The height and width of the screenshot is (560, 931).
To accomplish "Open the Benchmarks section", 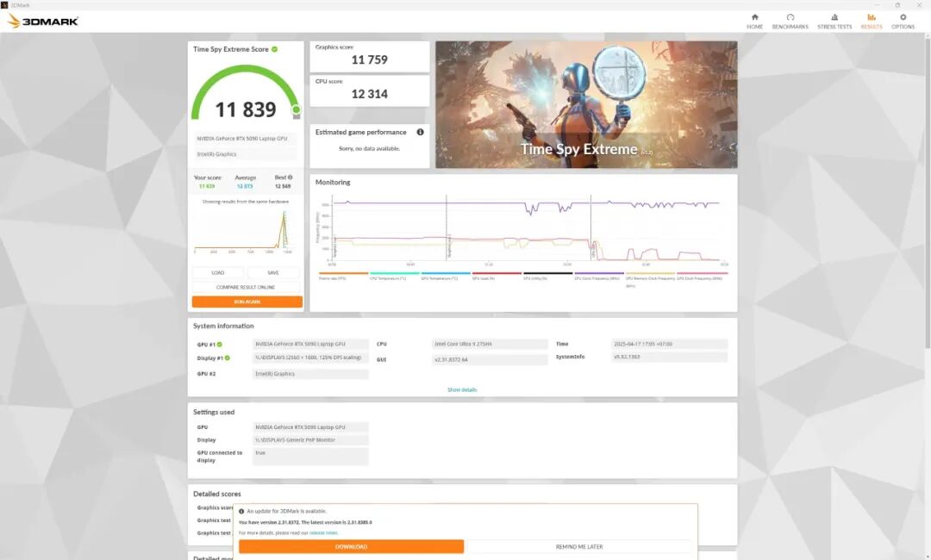I will click(x=790, y=22).
